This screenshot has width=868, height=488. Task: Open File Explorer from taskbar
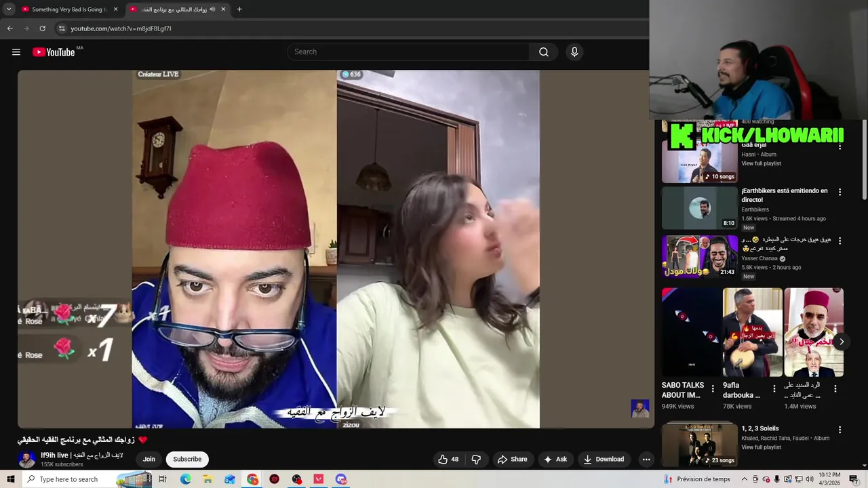pos(208,479)
